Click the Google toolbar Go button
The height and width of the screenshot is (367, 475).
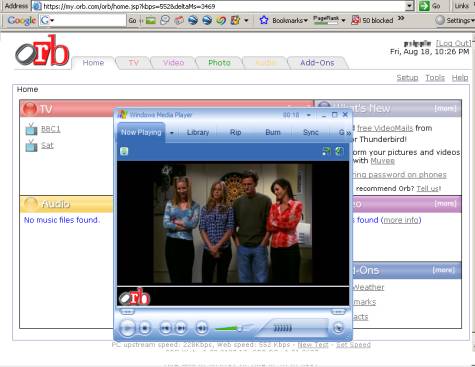132,21
